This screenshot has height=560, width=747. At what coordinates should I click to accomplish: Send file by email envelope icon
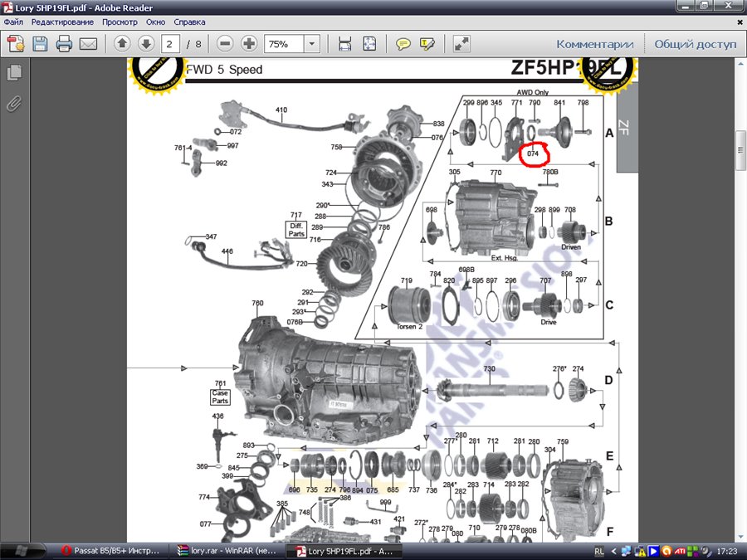click(x=88, y=44)
